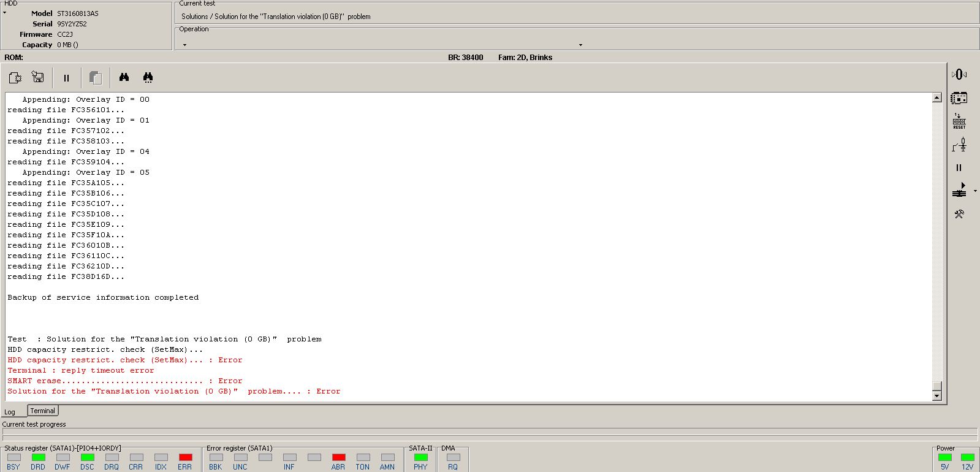Click the line 'Backup of service information completed'
The width and height of the screenshot is (980, 472).
point(103,297)
